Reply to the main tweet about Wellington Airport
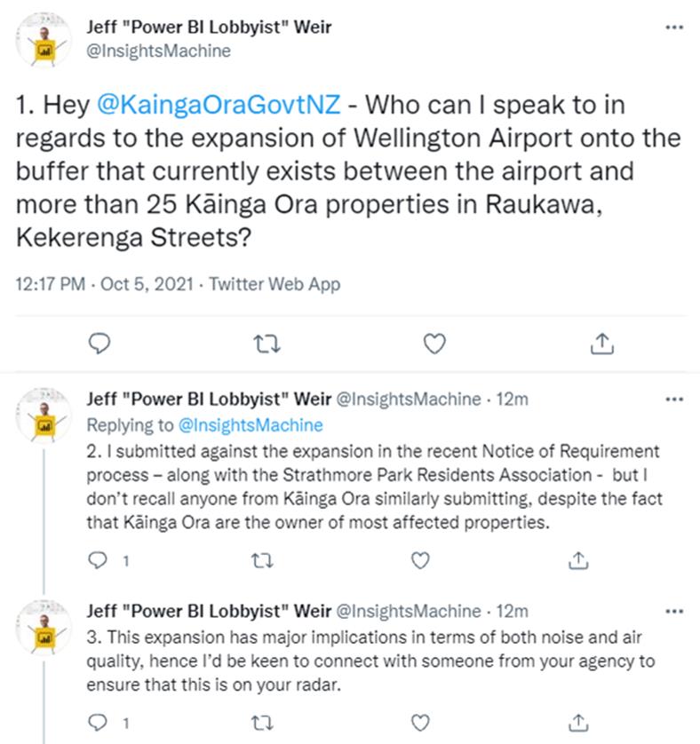700x744 pixels. pyautogui.click(x=100, y=344)
